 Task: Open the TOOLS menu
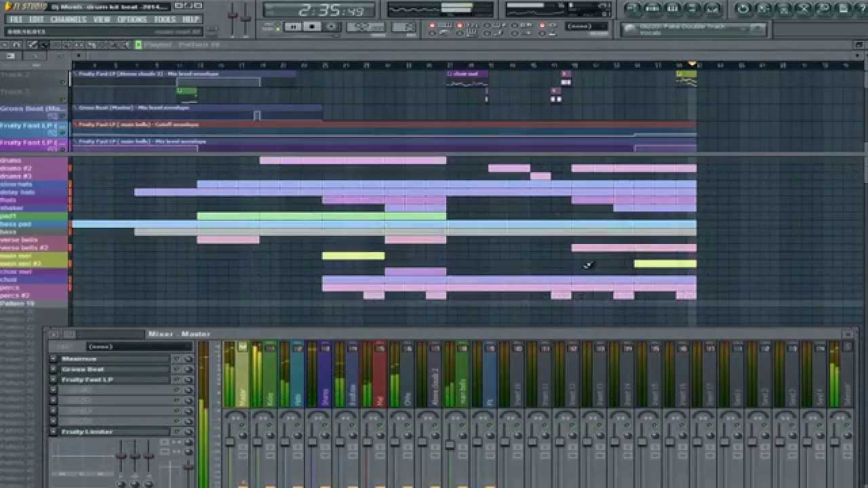165,19
